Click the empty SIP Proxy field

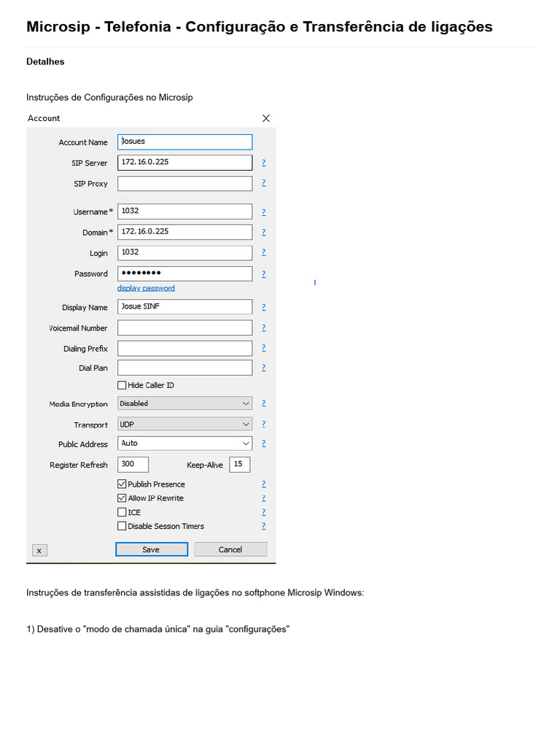pyautogui.click(x=184, y=183)
